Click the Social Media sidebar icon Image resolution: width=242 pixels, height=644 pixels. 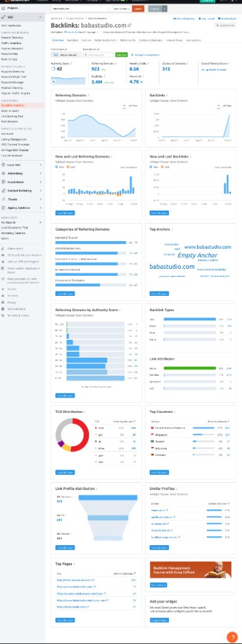(3, 182)
